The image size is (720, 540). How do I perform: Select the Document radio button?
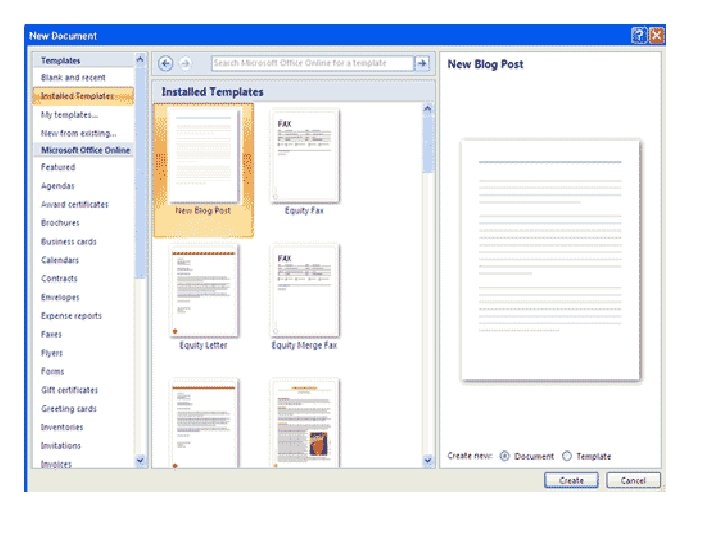(504, 456)
